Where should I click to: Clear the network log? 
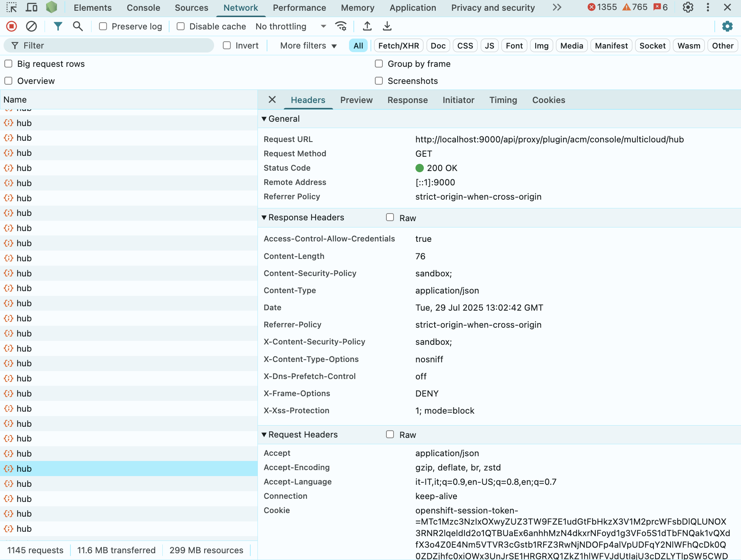tap(31, 26)
